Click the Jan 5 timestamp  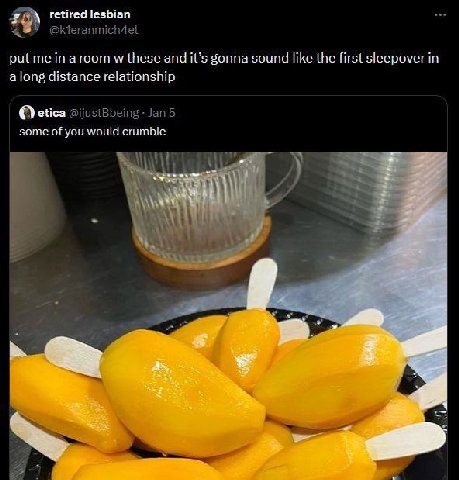coord(161,113)
